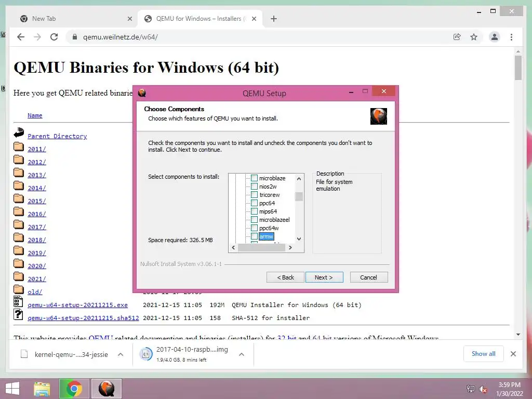The width and height of the screenshot is (532, 399).
Task: Check the mips64 component checkbox
Action: [254, 211]
